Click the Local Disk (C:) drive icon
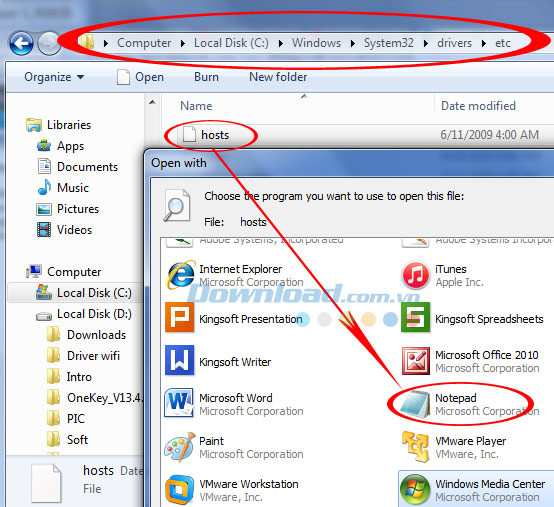554x507 pixels. [x=44, y=293]
